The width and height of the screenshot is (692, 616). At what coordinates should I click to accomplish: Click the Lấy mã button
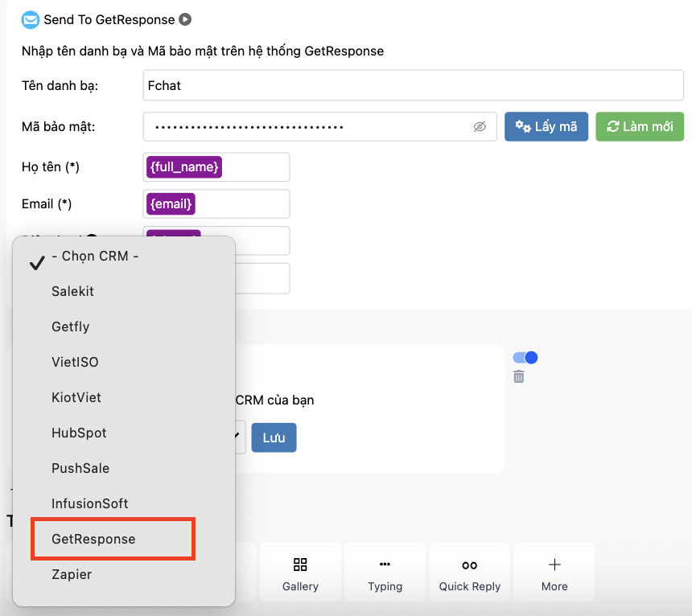click(x=546, y=126)
